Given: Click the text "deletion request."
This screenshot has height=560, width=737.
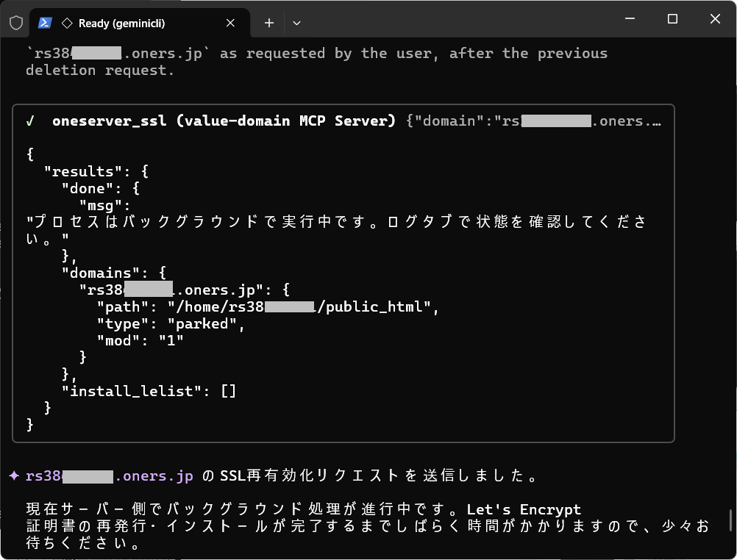Looking at the screenshot, I should (100, 71).
